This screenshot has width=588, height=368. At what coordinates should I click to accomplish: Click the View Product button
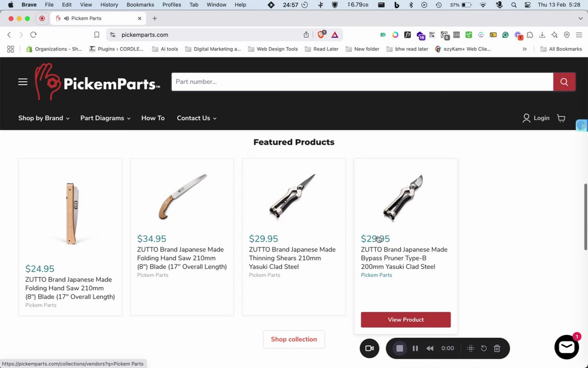406,320
